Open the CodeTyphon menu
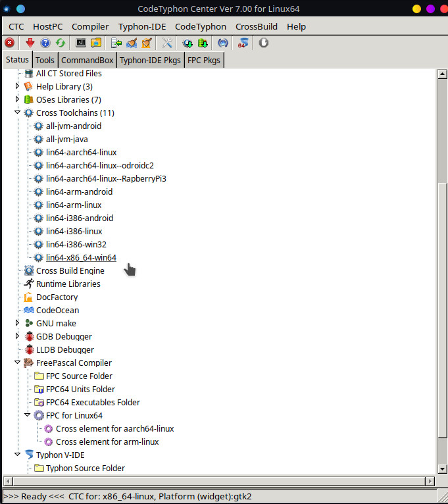448x504 pixels. click(x=201, y=27)
